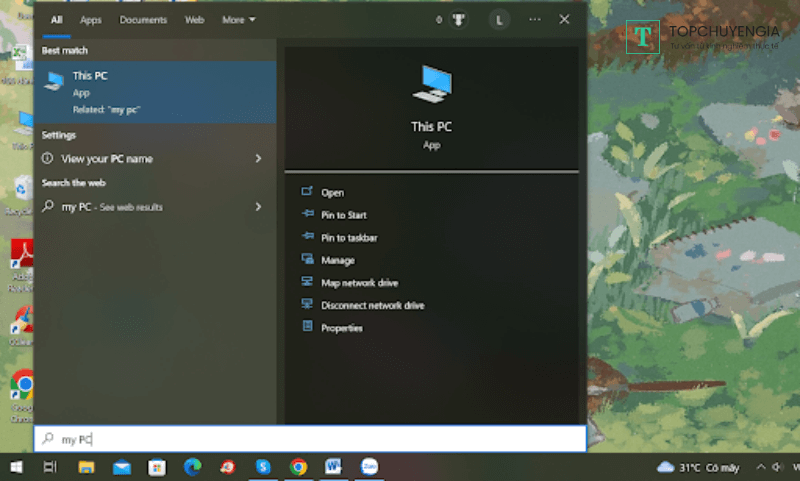800x481 pixels.
Task: Choose Map network drive
Action: pos(359,283)
